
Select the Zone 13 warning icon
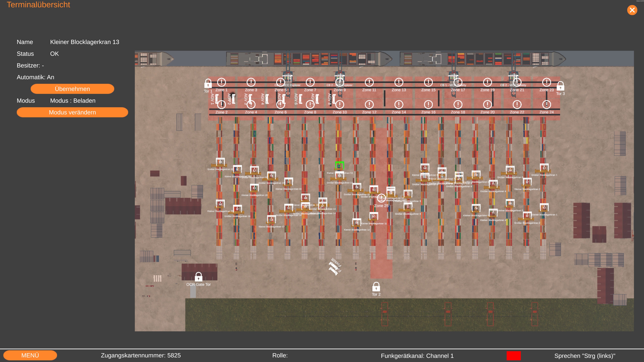[x=399, y=82]
